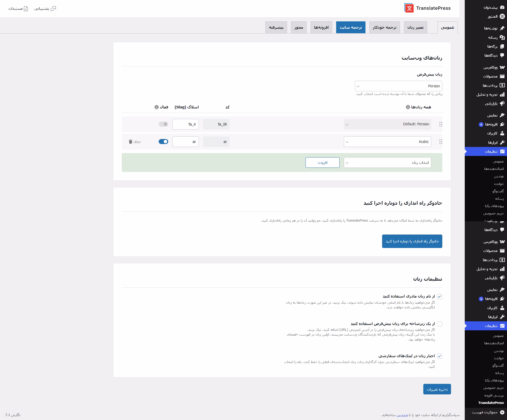
Task: Uncheck اجبار زبان در لینک‌های سفارشی
Action: (x=439, y=356)
